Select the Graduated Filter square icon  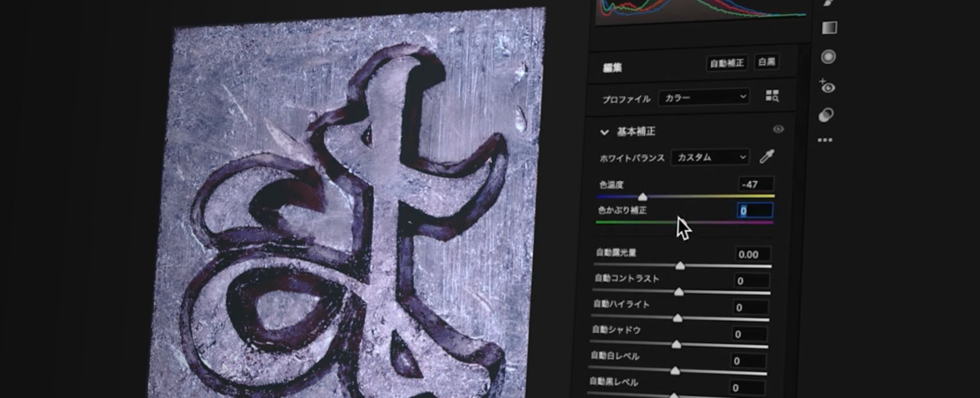pos(829,28)
